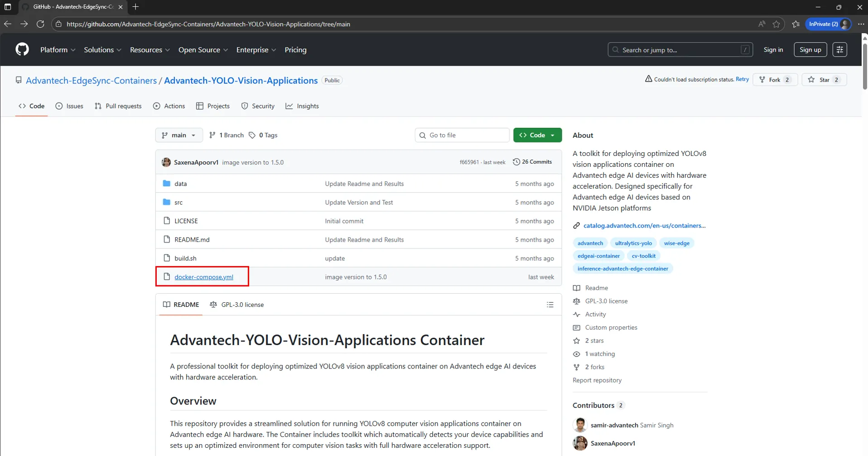Click the branch icon next to 1 Branch
868x456 pixels.
click(x=212, y=135)
